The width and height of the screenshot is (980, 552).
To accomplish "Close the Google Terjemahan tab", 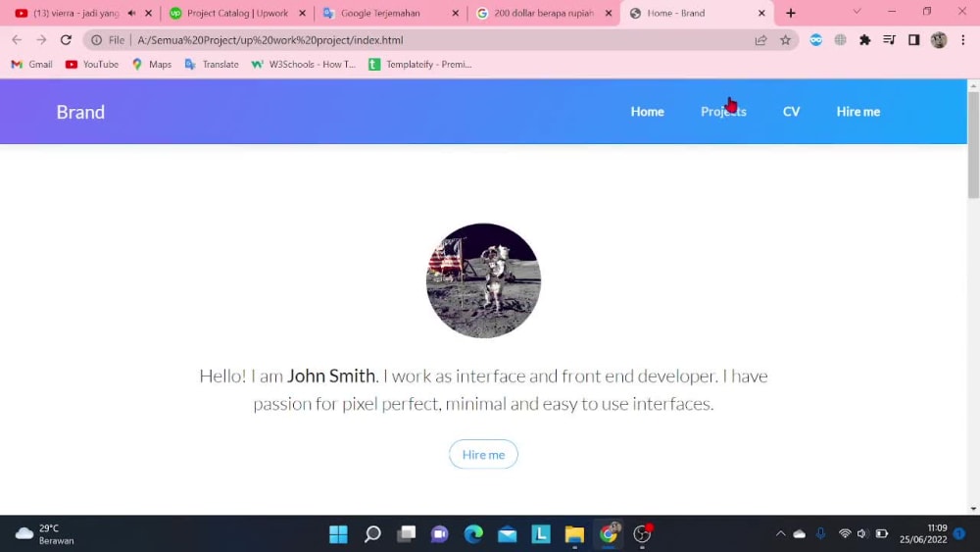I will click(455, 13).
